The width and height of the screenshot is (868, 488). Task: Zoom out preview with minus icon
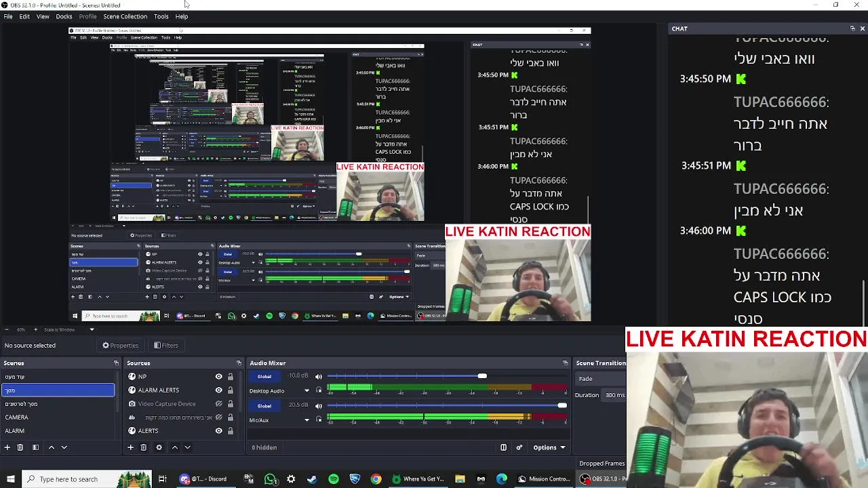click(x=7, y=329)
